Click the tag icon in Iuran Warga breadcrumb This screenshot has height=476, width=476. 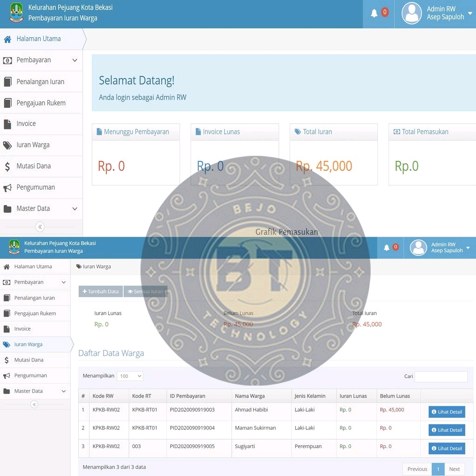[x=79, y=266]
